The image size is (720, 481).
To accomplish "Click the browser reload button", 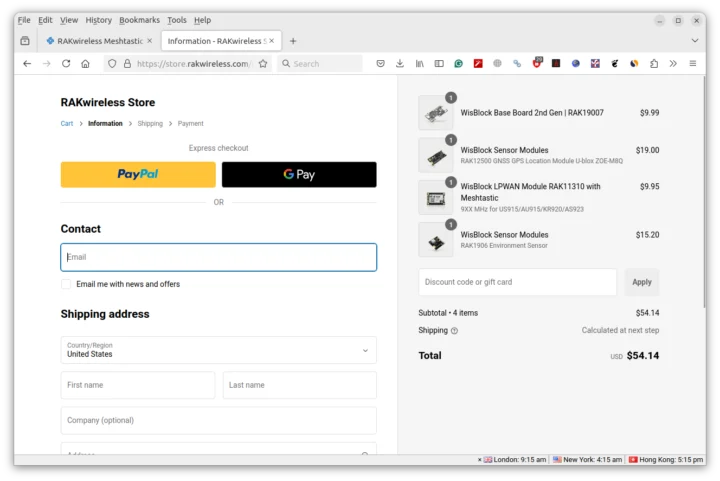I will tap(66, 63).
